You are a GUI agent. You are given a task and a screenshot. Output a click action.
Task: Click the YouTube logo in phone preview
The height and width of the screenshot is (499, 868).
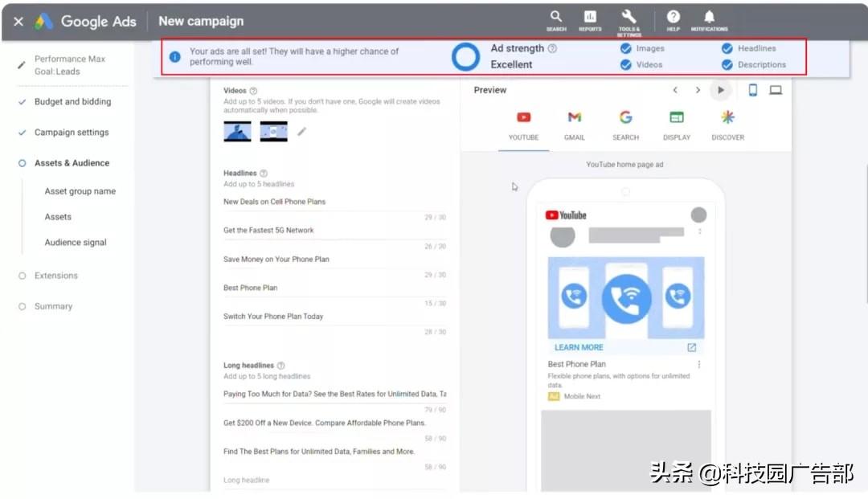(566, 215)
